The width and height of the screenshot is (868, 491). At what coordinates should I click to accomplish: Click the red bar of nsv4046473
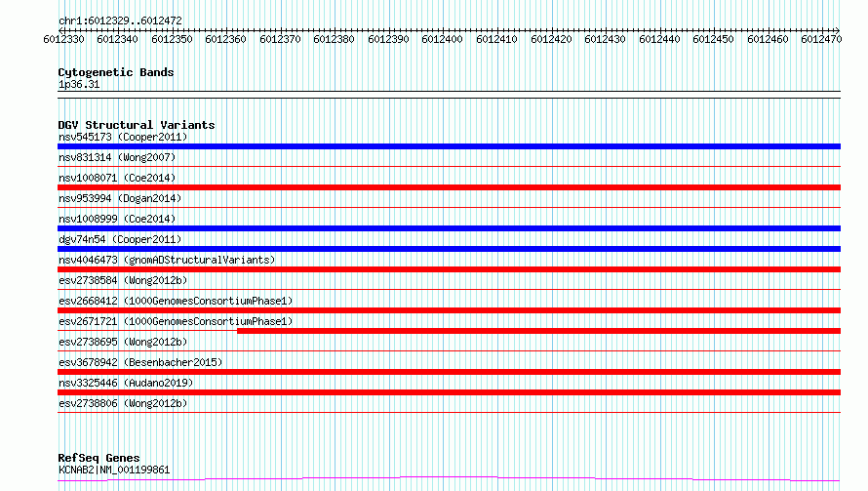click(x=449, y=269)
